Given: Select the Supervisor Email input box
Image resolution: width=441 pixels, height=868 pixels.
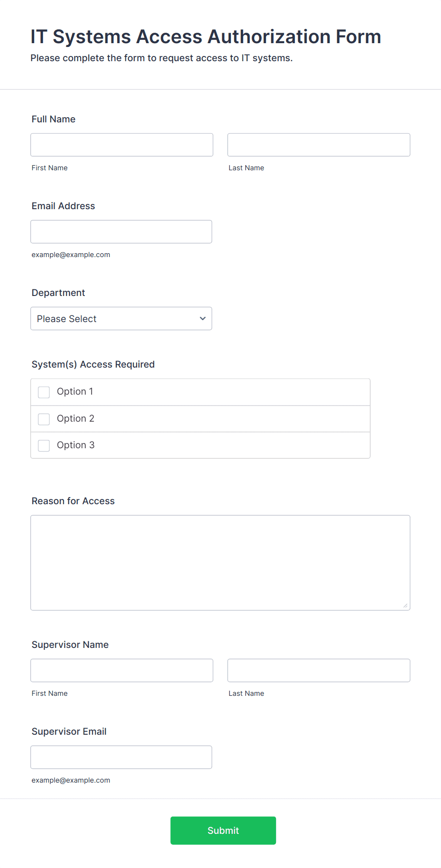Looking at the screenshot, I should pyautogui.click(x=121, y=757).
